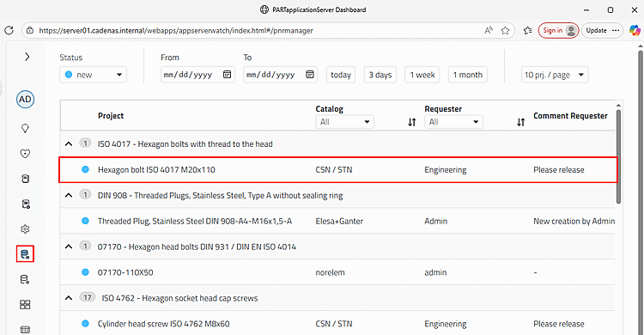This screenshot has height=335, width=644.
Task: Open the log document icon below the heart icon
Action: coord(25,179)
